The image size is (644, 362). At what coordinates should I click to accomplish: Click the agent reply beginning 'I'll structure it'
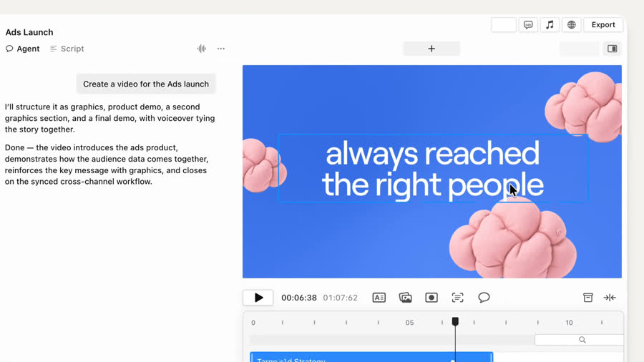click(x=109, y=118)
